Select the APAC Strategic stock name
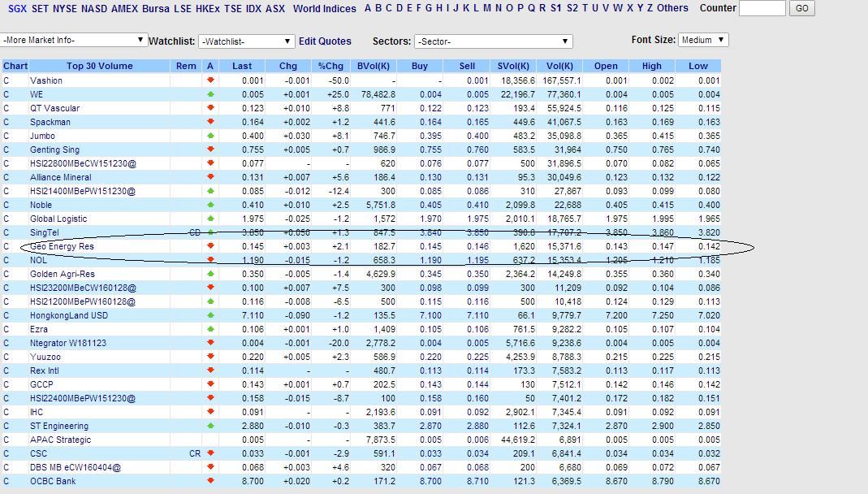The height and width of the screenshot is (494, 868). tap(60, 440)
